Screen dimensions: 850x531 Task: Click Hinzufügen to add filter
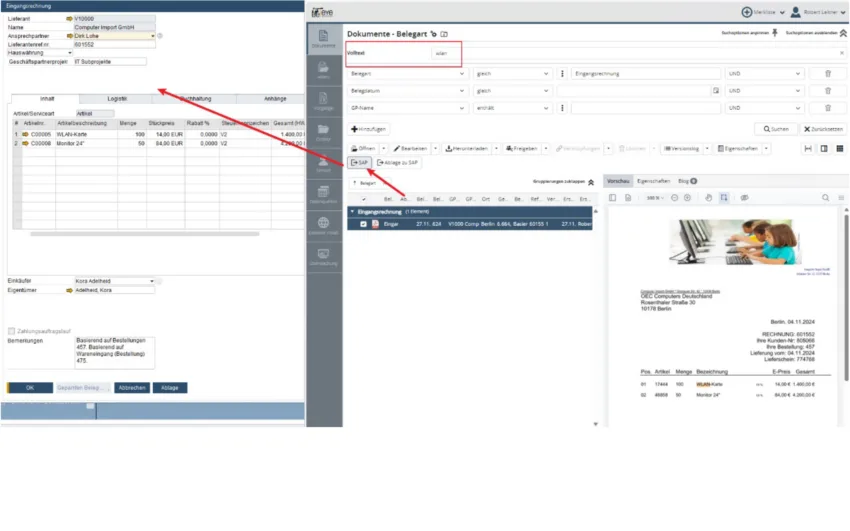(368, 129)
